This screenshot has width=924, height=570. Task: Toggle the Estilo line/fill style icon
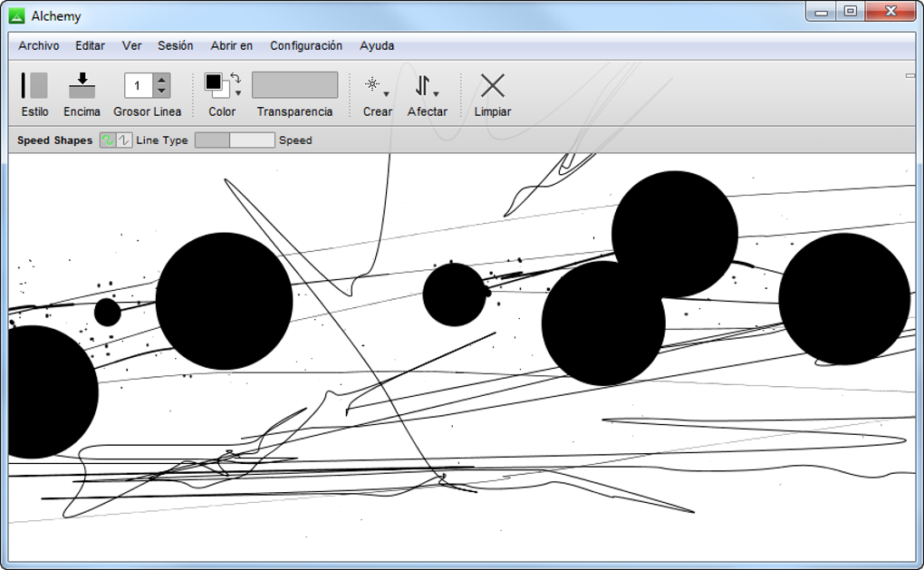coord(34,85)
